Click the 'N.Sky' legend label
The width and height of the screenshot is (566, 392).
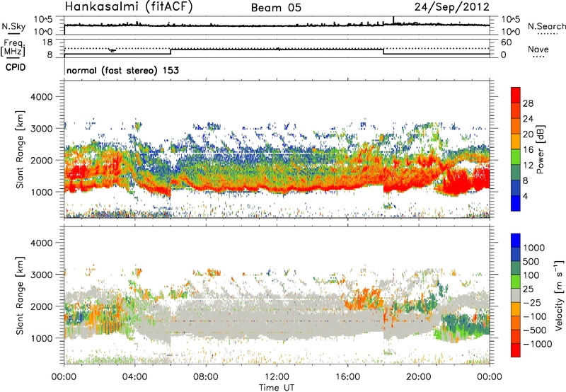tap(13, 26)
